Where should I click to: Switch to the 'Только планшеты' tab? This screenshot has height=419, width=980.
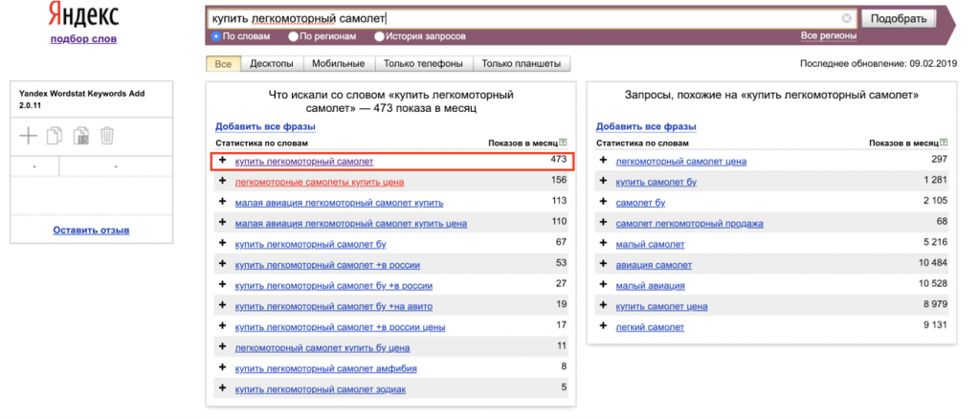pos(522,64)
